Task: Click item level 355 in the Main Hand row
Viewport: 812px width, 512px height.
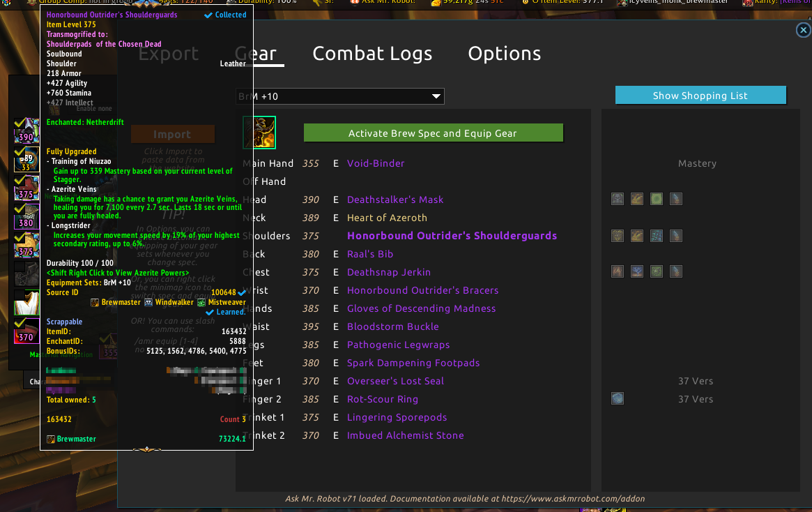Action: [311, 163]
